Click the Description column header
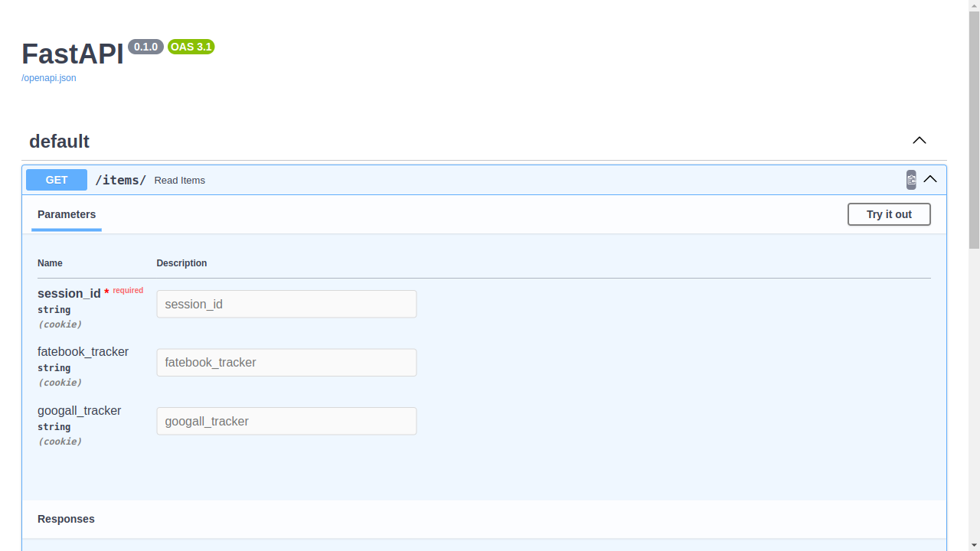The width and height of the screenshot is (980, 551). coord(181,263)
